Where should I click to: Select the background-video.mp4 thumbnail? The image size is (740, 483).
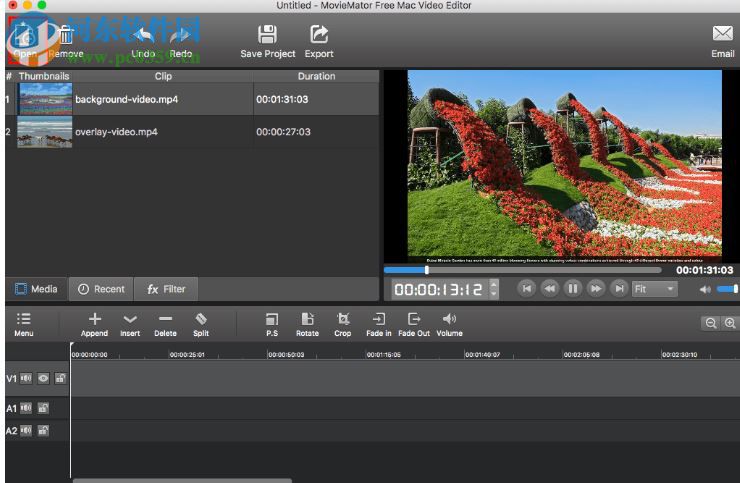[x=45, y=99]
